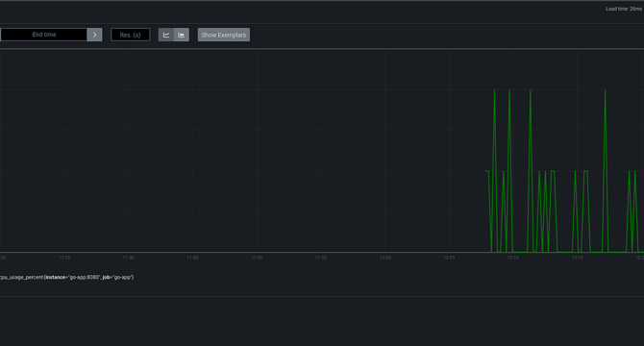This screenshot has width=644, height=346.
Task: Click the 11:45 label on the time axis
Action: pyautogui.click(x=192, y=258)
